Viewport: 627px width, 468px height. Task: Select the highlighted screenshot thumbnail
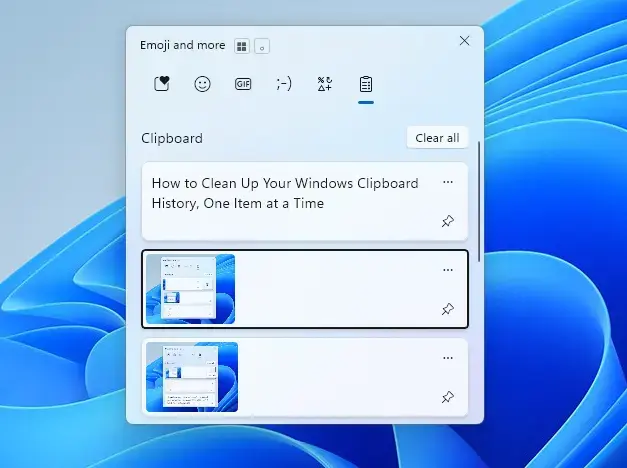point(191,289)
